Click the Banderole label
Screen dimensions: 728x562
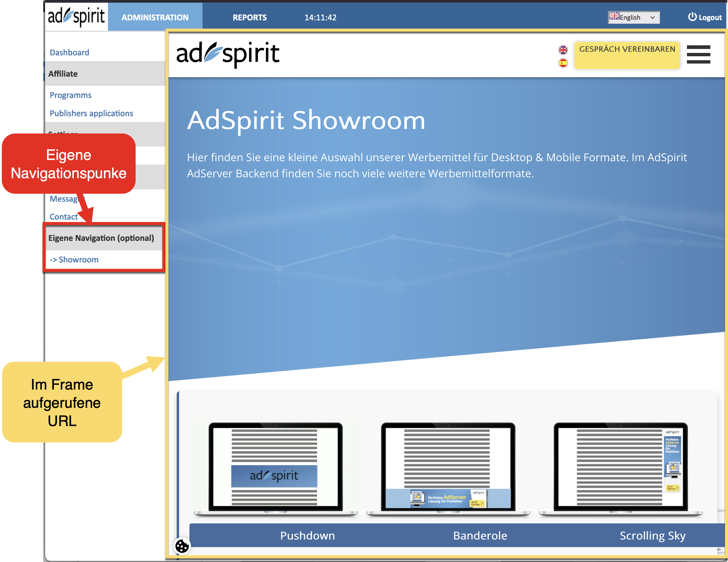coord(480,535)
